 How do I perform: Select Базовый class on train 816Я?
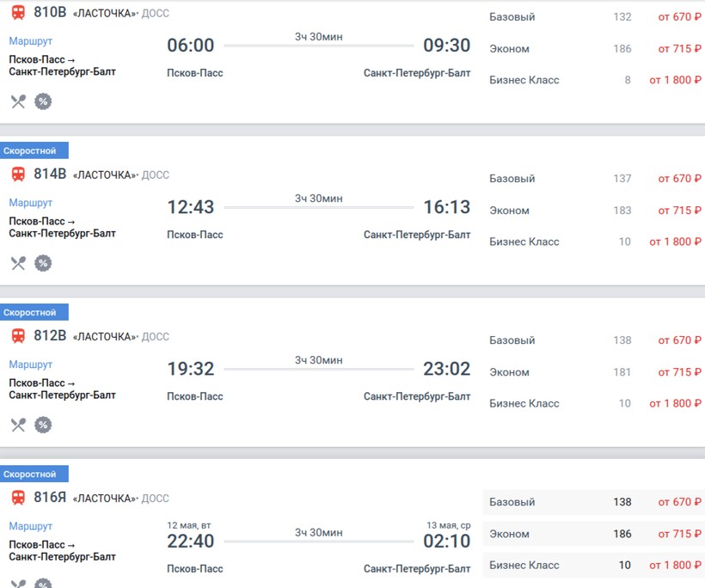[x=593, y=502]
